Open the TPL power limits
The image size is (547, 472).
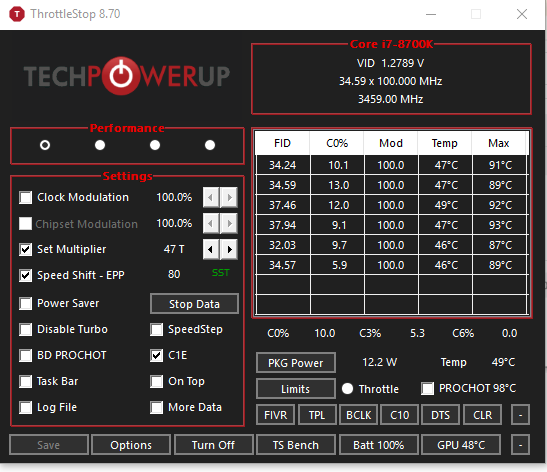tap(317, 415)
